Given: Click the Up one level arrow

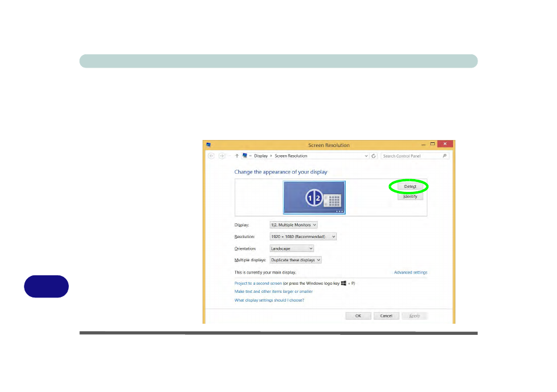Looking at the screenshot, I should tap(237, 156).
